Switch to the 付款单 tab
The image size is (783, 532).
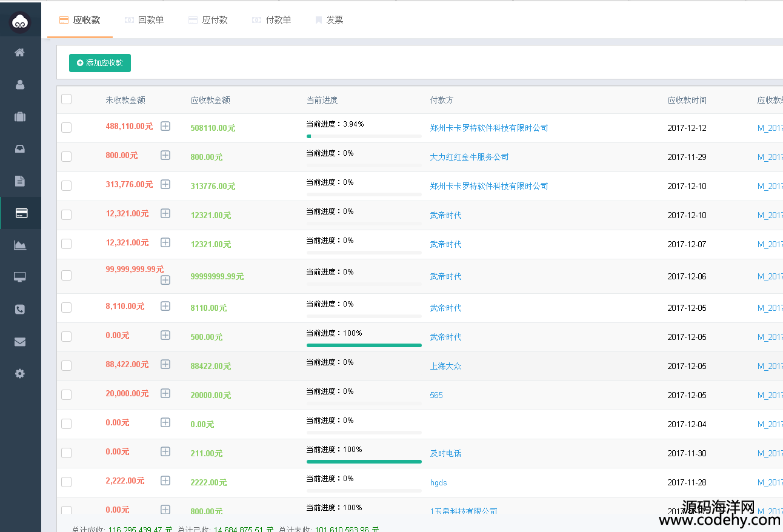(x=272, y=20)
